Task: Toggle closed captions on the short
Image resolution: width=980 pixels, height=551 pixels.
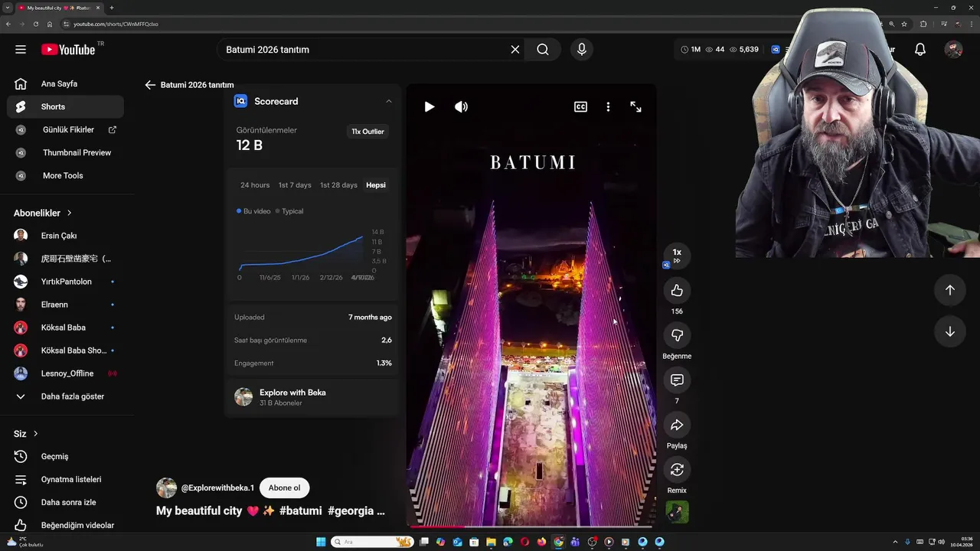Action: (580, 107)
